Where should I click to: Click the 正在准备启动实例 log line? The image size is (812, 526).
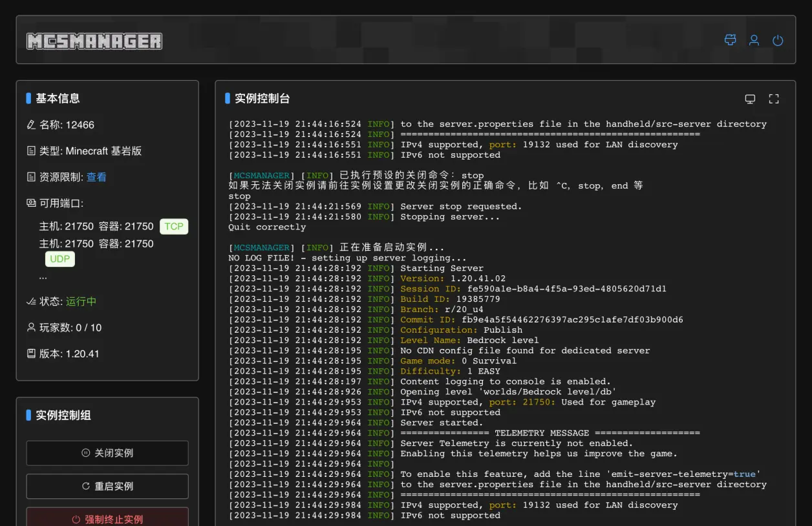pyautogui.click(x=336, y=247)
